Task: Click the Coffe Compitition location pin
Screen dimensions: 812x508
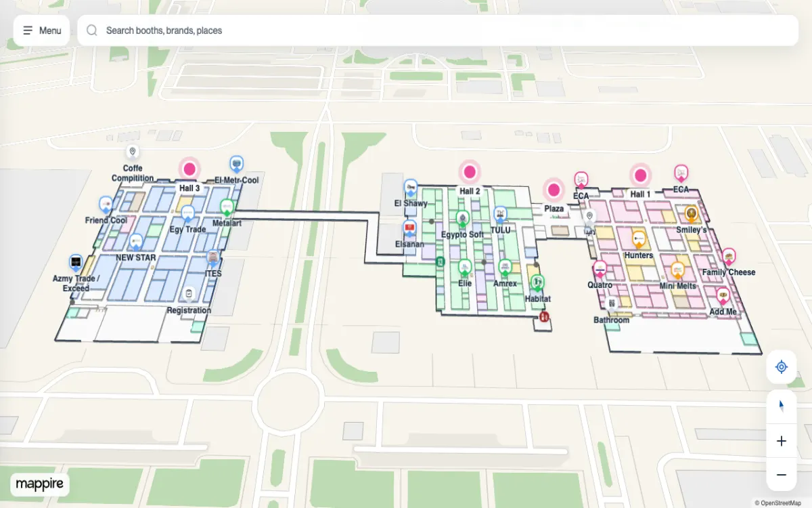Action: (133, 152)
